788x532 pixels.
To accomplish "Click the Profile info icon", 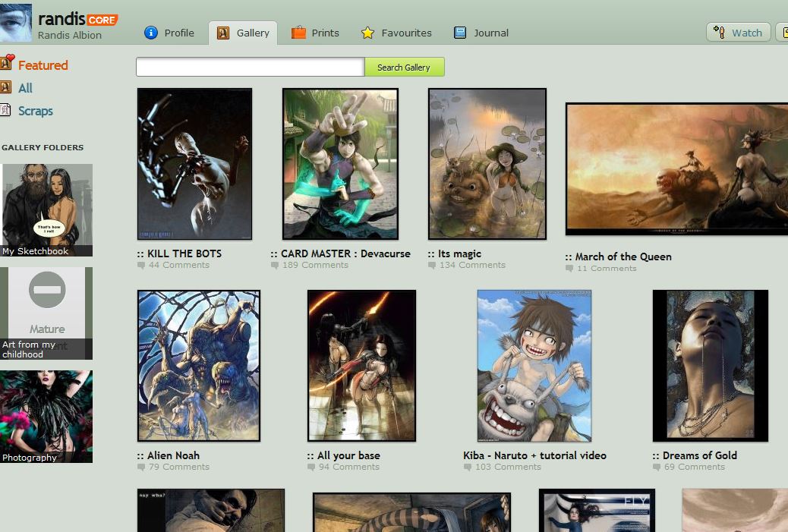I will 151,33.
